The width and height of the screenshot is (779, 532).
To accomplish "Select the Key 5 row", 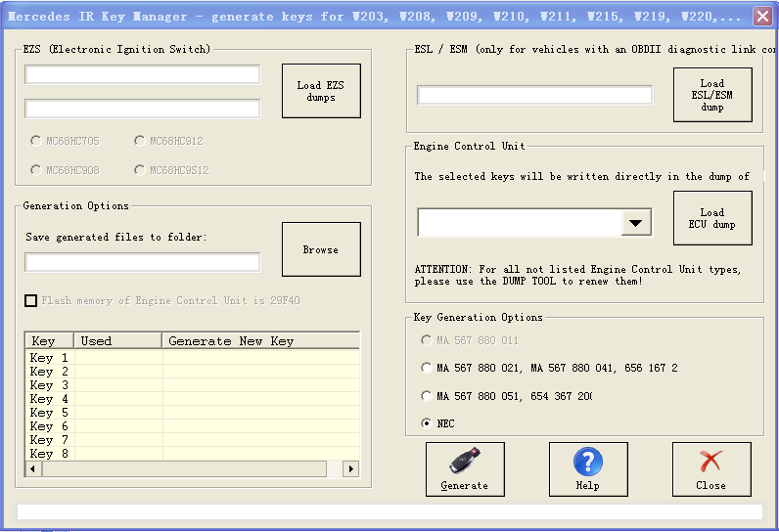I will pyautogui.click(x=192, y=413).
